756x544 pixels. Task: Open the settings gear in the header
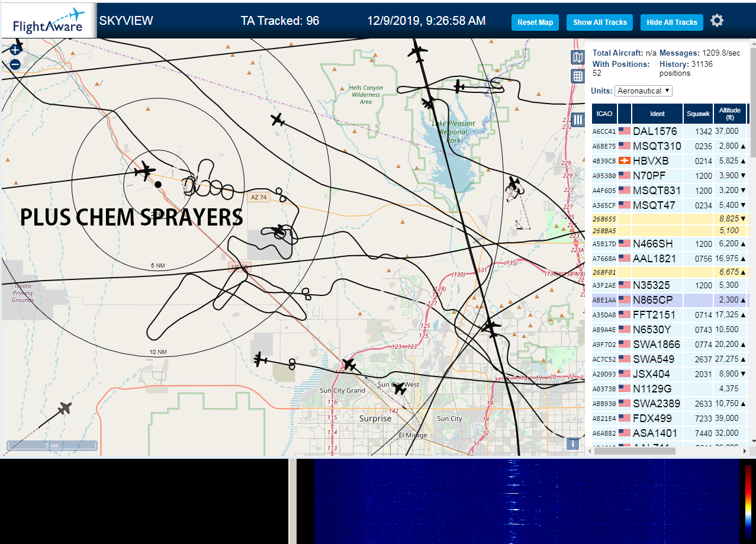(717, 21)
